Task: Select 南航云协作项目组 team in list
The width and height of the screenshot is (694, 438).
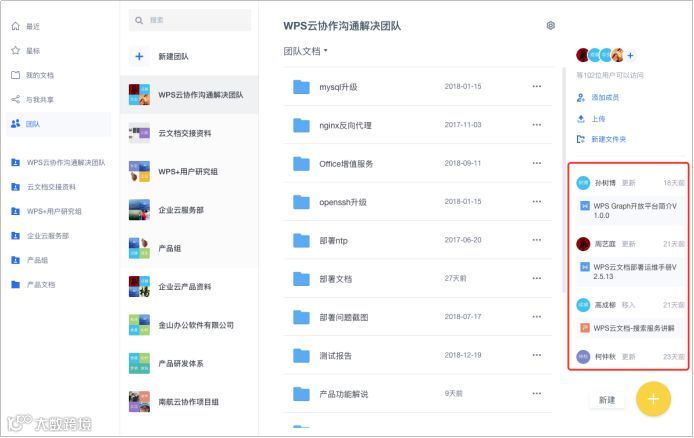Action: [x=189, y=402]
